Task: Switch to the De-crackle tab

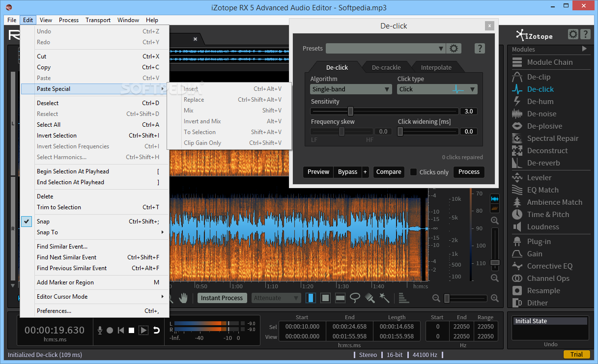Action: [x=386, y=67]
